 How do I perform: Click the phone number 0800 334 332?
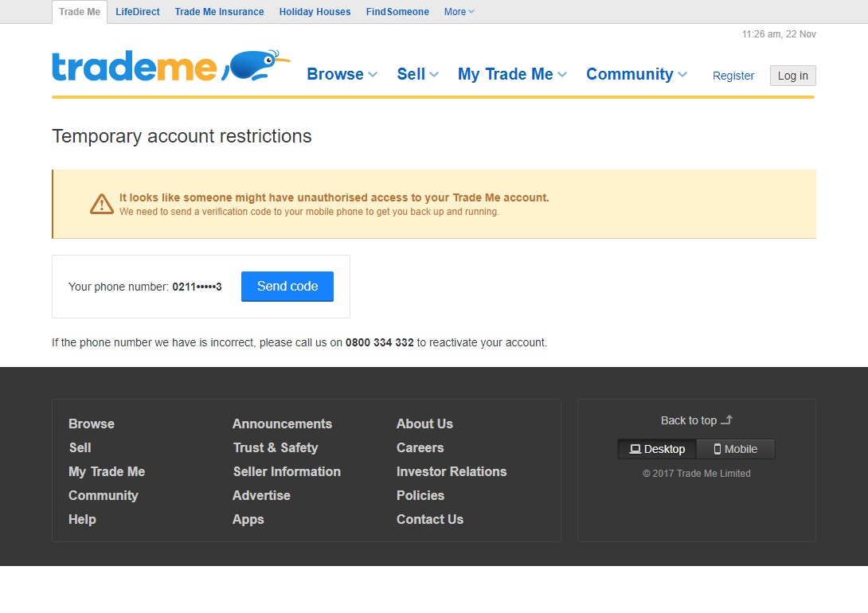pyautogui.click(x=380, y=342)
